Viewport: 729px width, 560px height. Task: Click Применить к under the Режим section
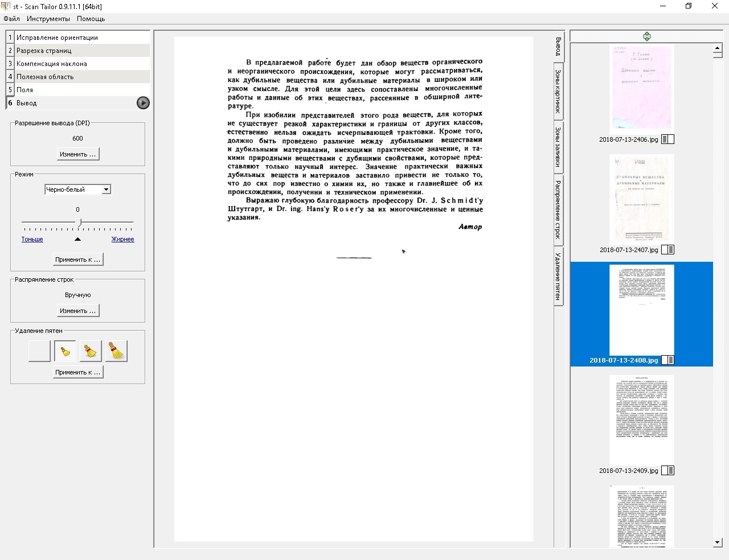[77, 260]
